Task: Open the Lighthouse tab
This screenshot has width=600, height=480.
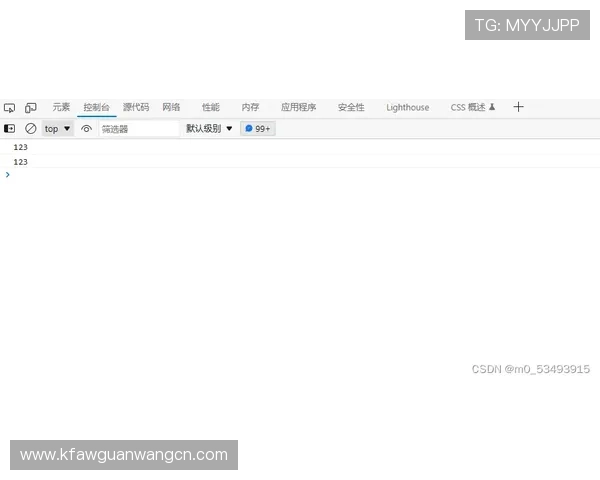Action: (408, 107)
